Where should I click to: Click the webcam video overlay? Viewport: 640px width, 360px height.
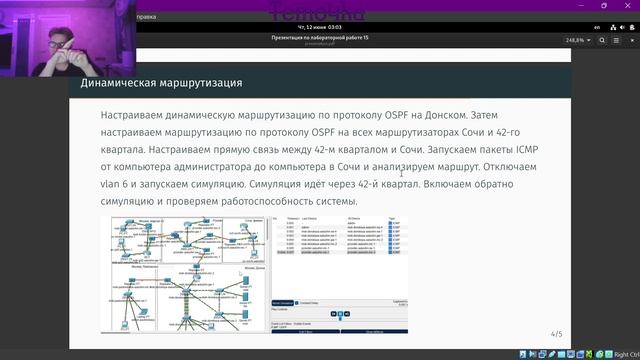(68, 38)
